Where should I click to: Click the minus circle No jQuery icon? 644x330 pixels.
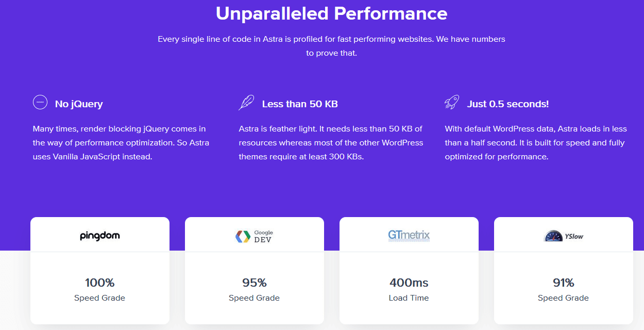(40, 103)
